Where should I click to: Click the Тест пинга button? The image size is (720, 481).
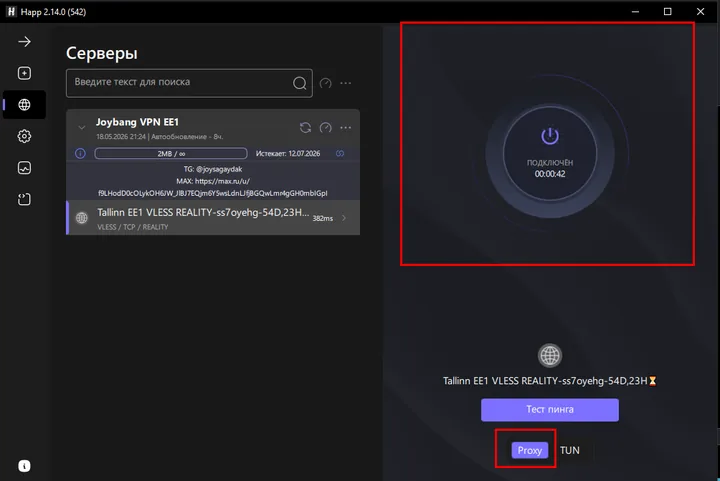pos(550,409)
